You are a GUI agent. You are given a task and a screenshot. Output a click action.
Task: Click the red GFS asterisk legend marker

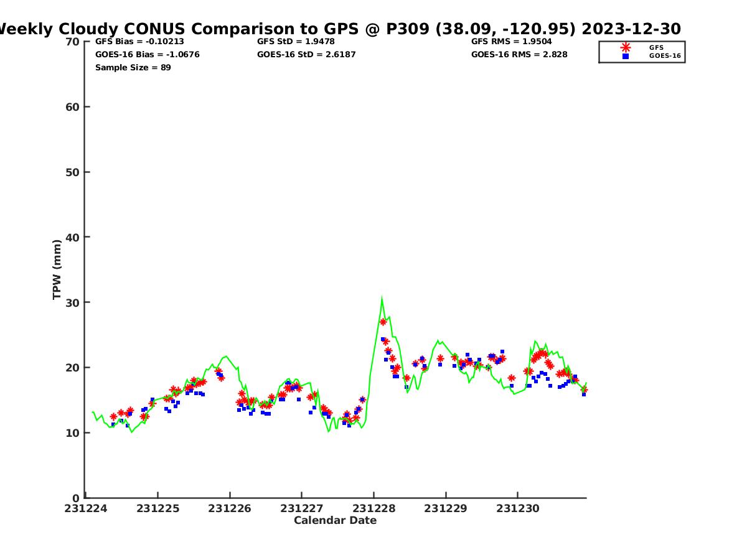click(626, 47)
